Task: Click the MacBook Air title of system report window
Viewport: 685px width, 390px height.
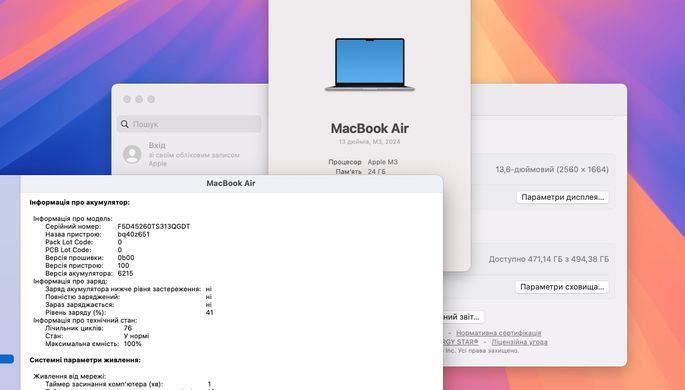Action: [x=231, y=183]
